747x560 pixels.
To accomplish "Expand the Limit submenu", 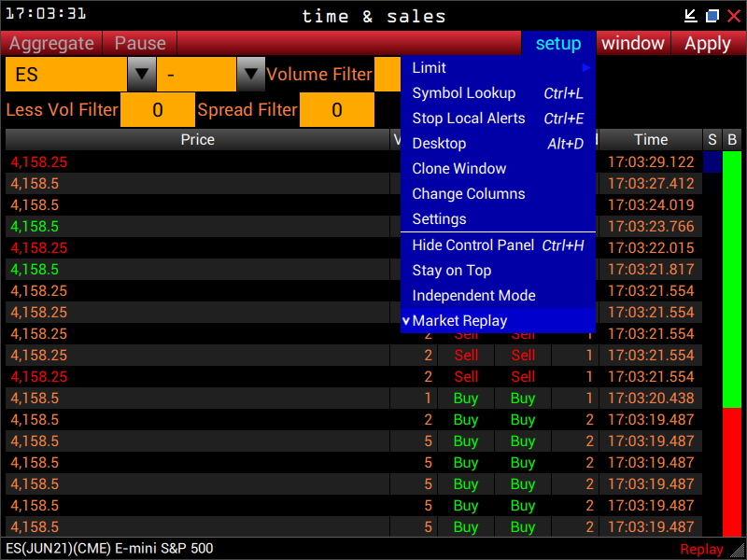I will click(x=498, y=68).
